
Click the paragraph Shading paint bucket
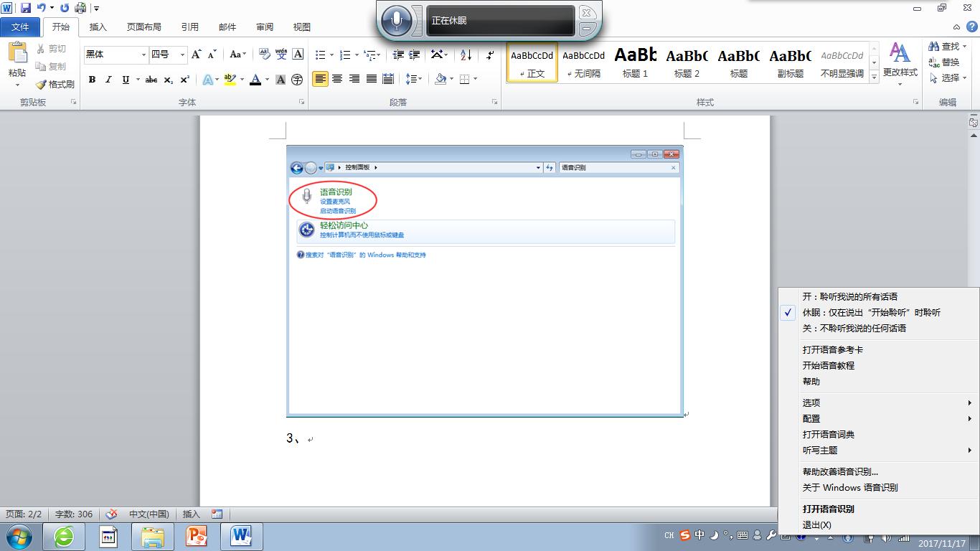point(440,79)
